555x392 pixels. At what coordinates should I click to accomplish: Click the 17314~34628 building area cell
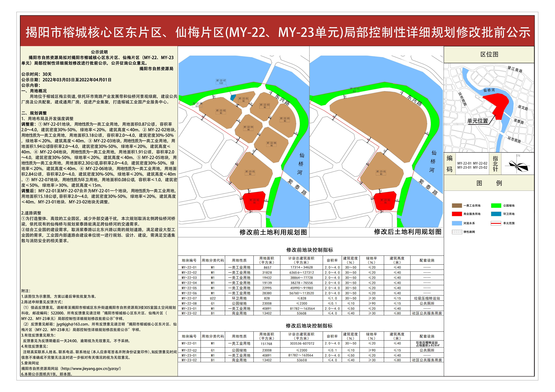pos(301,267)
